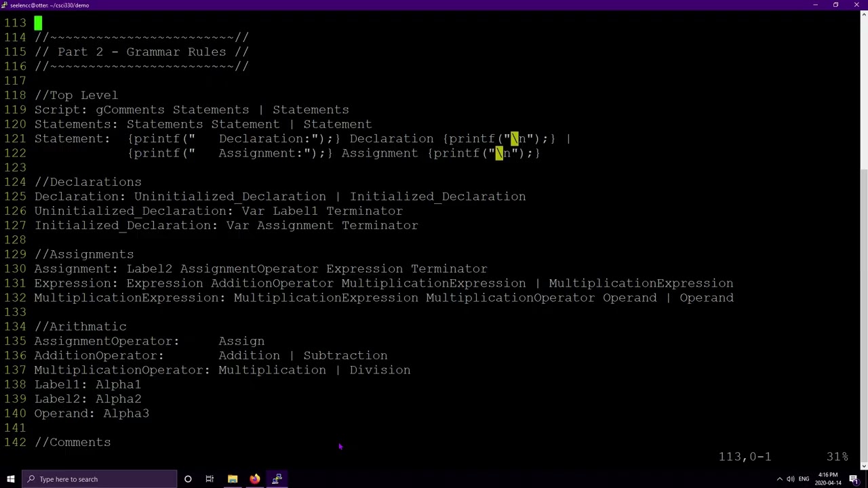The height and width of the screenshot is (488, 868).
Task: Click the '//Assignments' comment
Action: 84,254
